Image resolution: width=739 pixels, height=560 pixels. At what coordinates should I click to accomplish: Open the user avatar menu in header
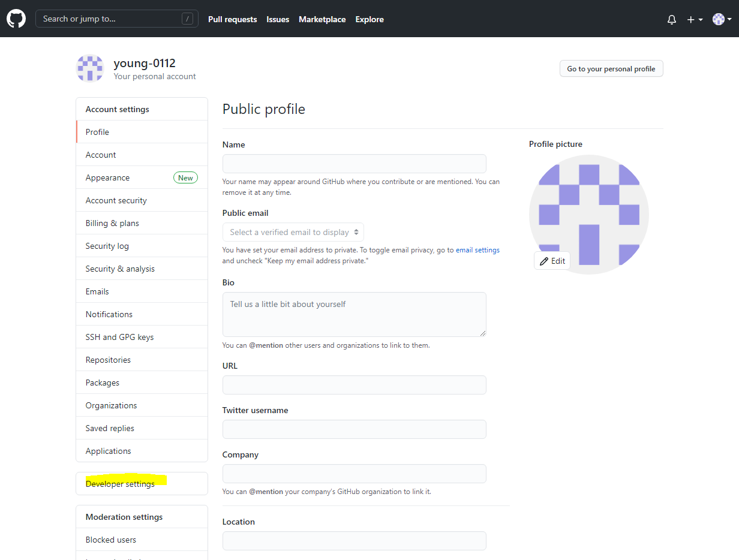(722, 19)
